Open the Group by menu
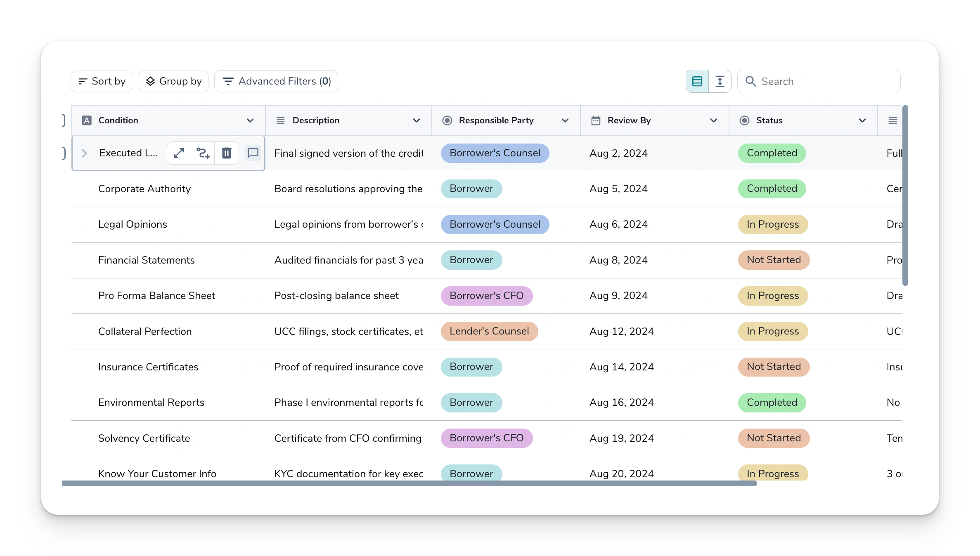Image resolution: width=980 pixels, height=556 pixels. coord(173,81)
